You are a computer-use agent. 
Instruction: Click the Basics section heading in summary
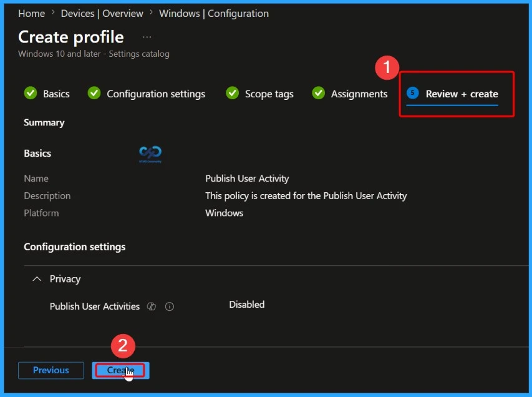[37, 153]
